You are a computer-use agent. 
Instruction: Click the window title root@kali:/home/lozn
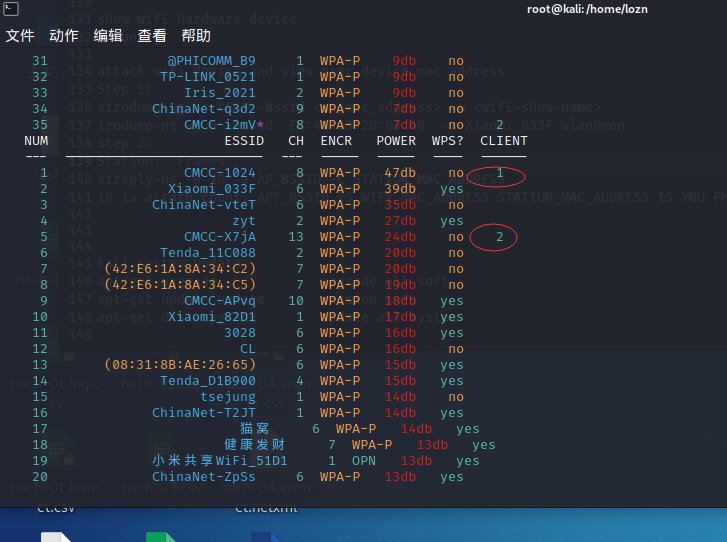(587, 9)
